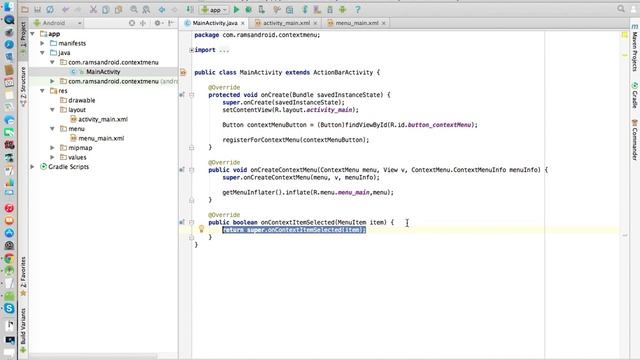
Task: Click the Open folder toolbar icon
Action: [25, 9]
